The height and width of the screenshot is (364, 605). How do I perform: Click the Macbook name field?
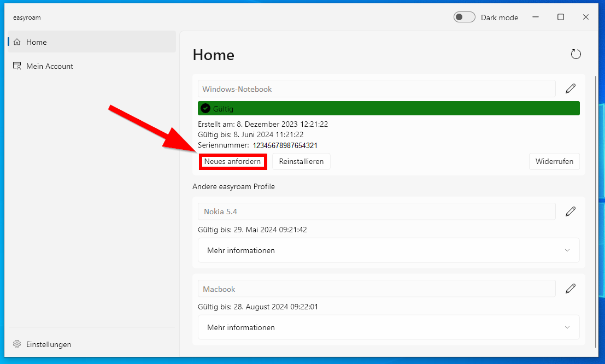point(377,289)
